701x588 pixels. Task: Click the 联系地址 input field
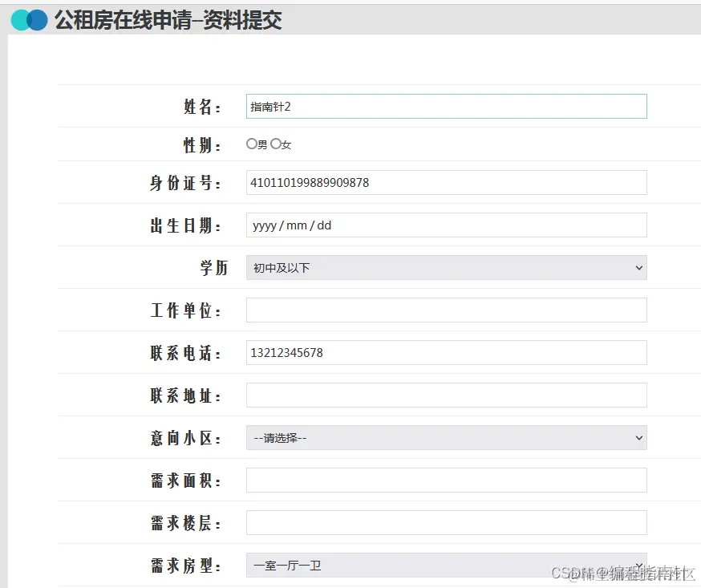point(446,395)
